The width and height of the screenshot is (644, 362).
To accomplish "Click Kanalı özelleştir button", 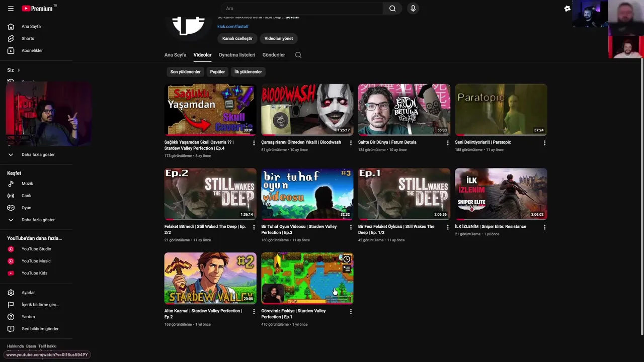I will pos(237,38).
